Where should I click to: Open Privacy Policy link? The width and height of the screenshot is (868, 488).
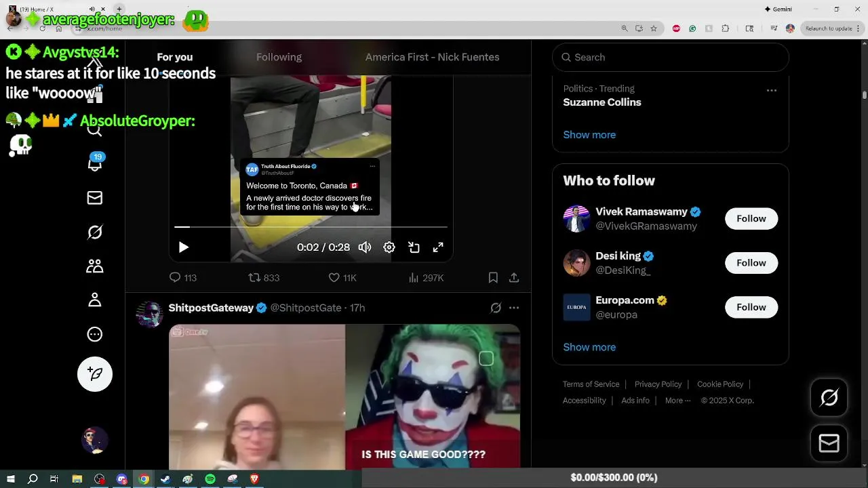pos(658,384)
